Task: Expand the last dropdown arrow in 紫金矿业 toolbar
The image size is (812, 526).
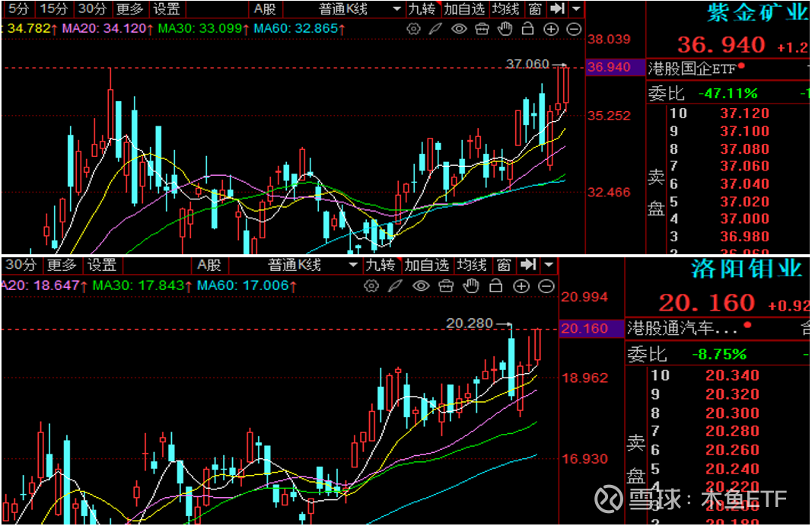Action: point(576,8)
